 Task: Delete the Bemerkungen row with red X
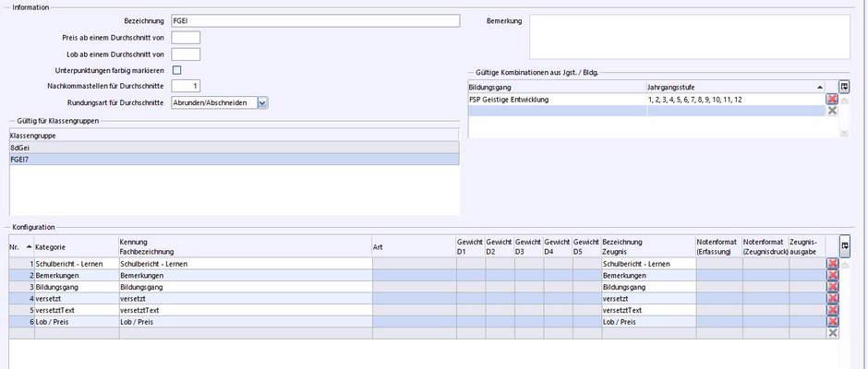[833, 275]
